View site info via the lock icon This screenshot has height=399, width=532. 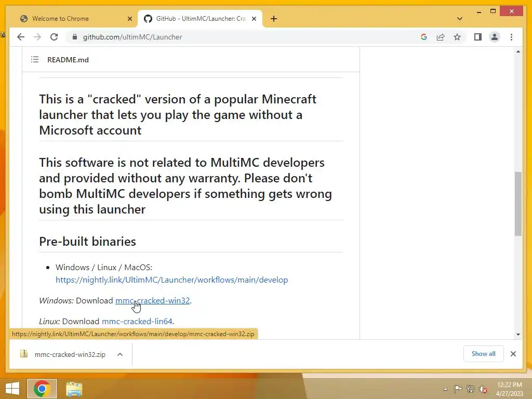click(x=75, y=37)
